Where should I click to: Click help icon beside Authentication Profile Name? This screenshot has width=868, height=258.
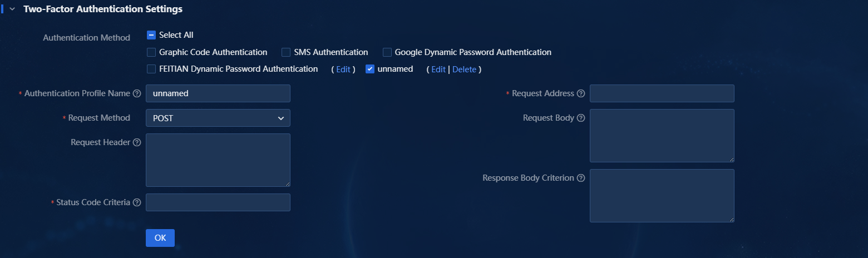point(137,93)
